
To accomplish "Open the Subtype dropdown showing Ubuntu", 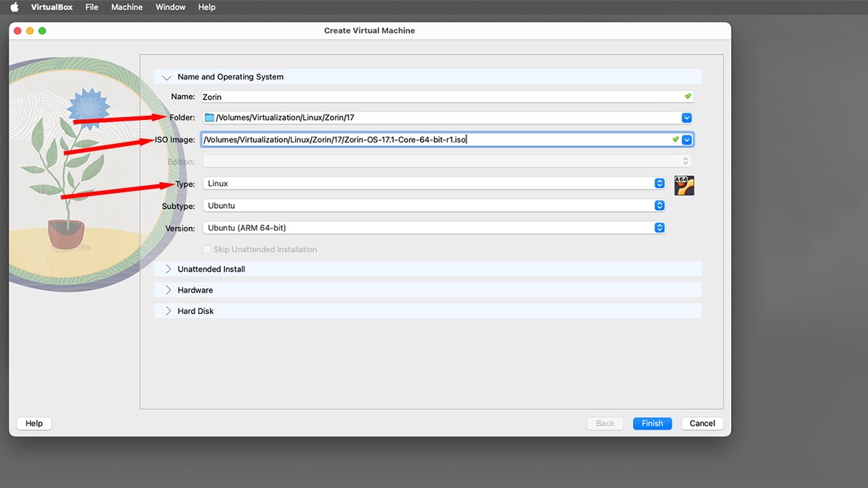I will [434, 206].
